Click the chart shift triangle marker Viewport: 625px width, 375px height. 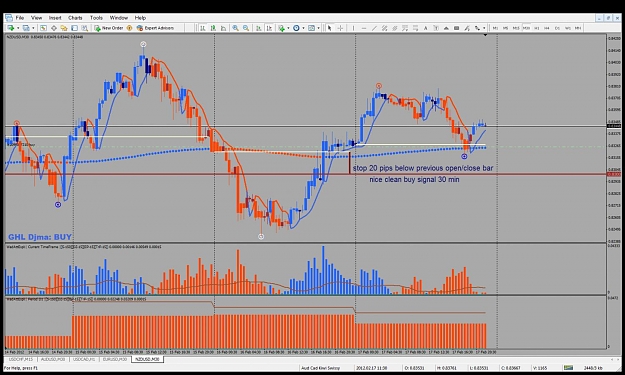485,35
